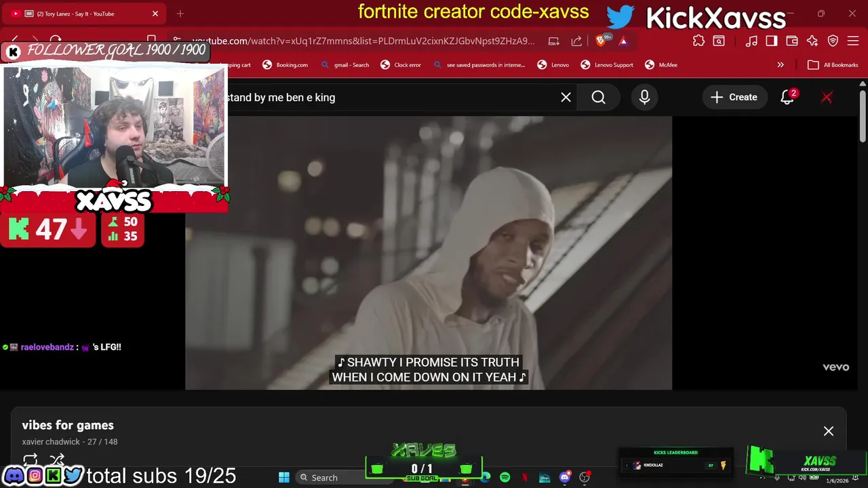The height and width of the screenshot is (488, 868).
Task: Open gmail - Search bookmark
Action: pyautogui.click(x=344, y=65)
